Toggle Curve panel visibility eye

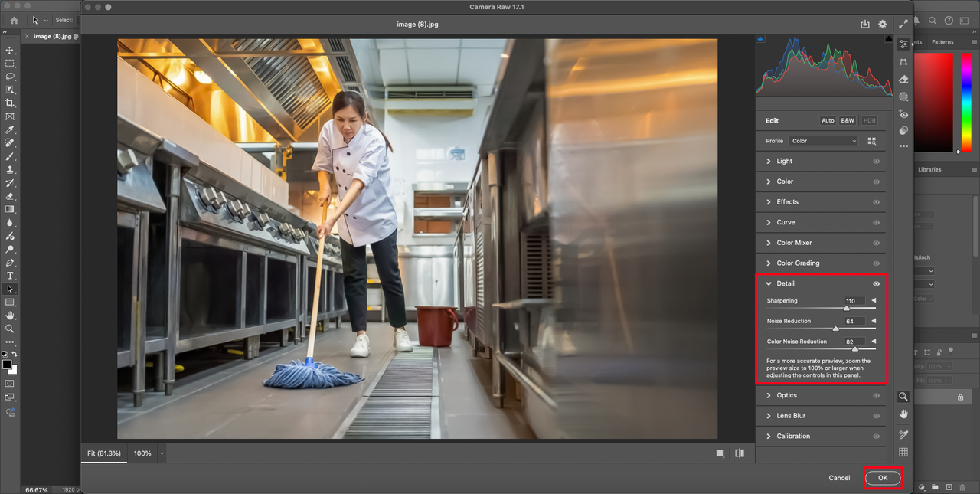(x=877, y=223)
